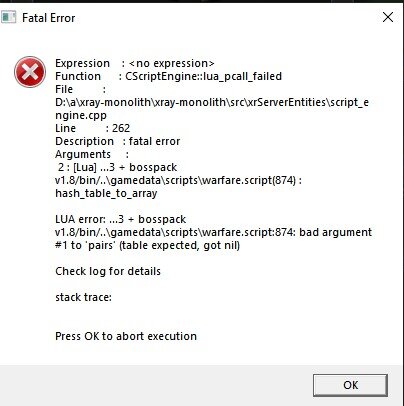Close the Fatal Error dialog with X
Viewport: 404px width, 406px height.
point(388,17)
